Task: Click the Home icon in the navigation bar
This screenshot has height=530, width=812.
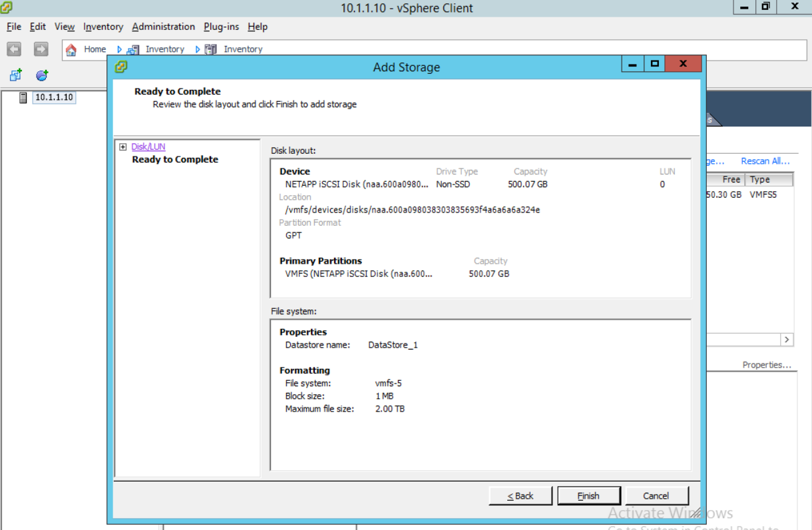Action: coord(71,49)
